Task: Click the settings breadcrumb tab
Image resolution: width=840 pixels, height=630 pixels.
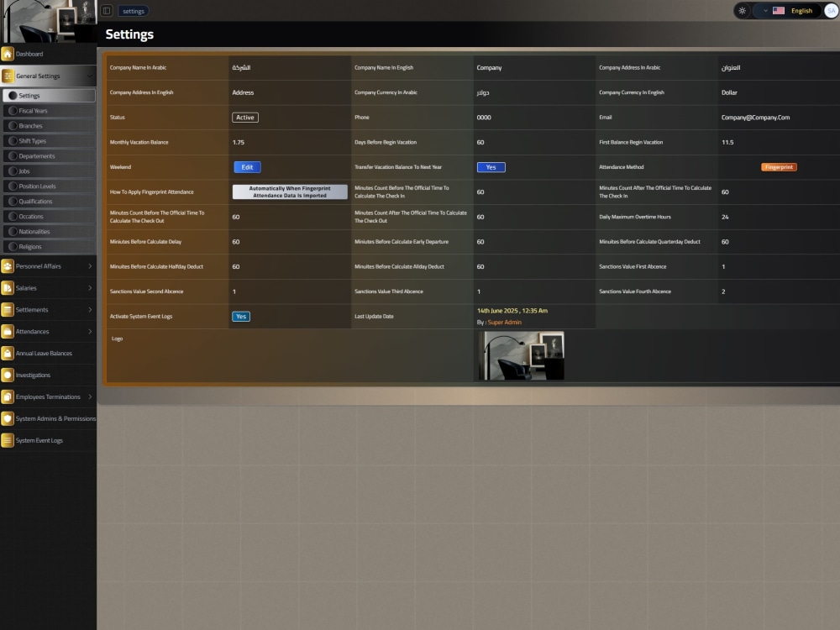Action: (134, 11)
